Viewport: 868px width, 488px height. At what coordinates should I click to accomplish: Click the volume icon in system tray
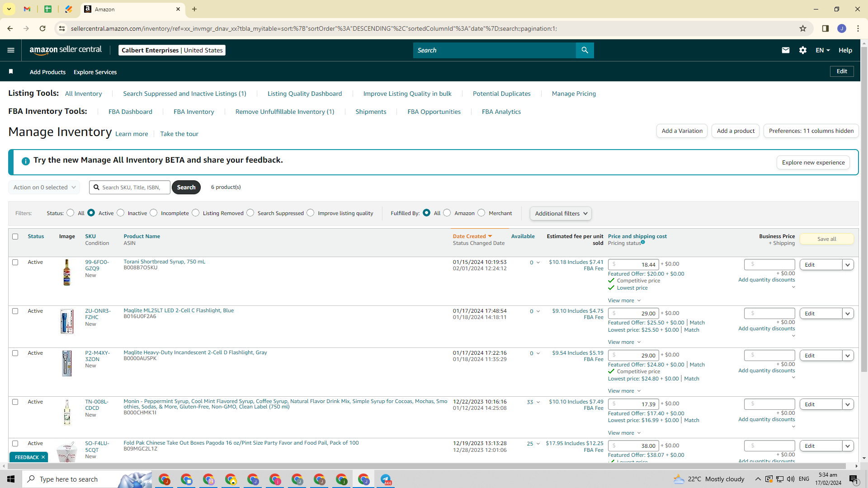pyautogui.click(x=790, y=479)
